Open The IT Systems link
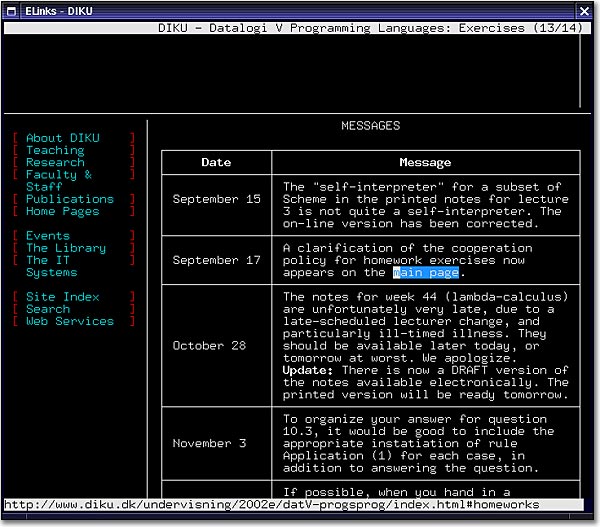 [x=52, y=266]
